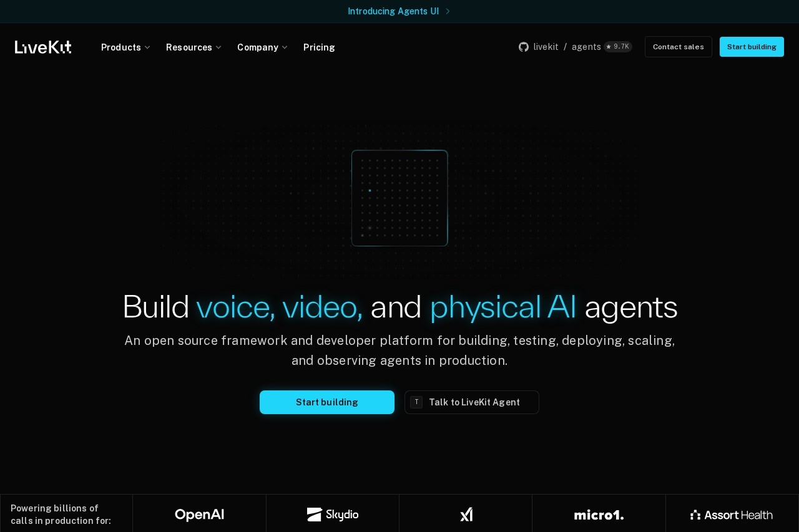Screen dimensions: 799x532
Task: Click Start building in the header
Action: [752, 47]
